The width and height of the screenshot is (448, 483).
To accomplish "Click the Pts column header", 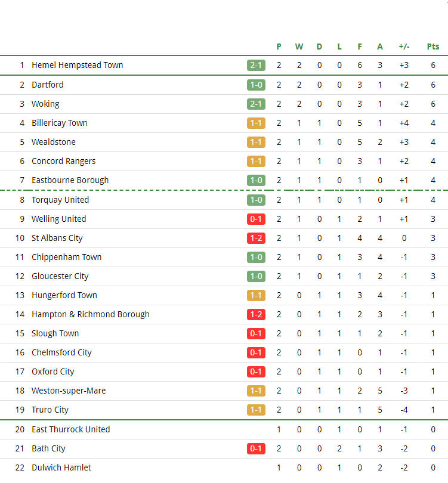I will (x=433, y=47).
